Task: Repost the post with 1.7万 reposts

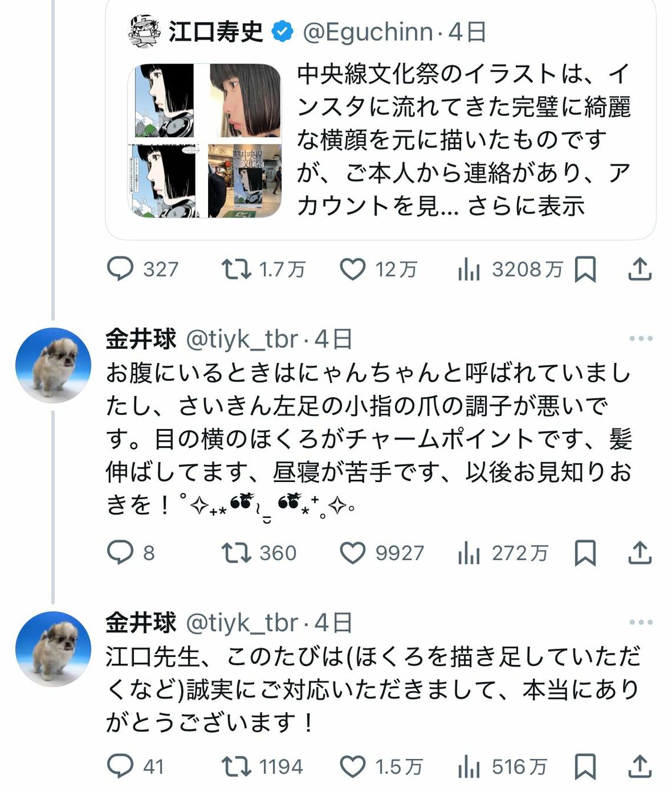Action: pyautogui.click(x=236, y=269)
